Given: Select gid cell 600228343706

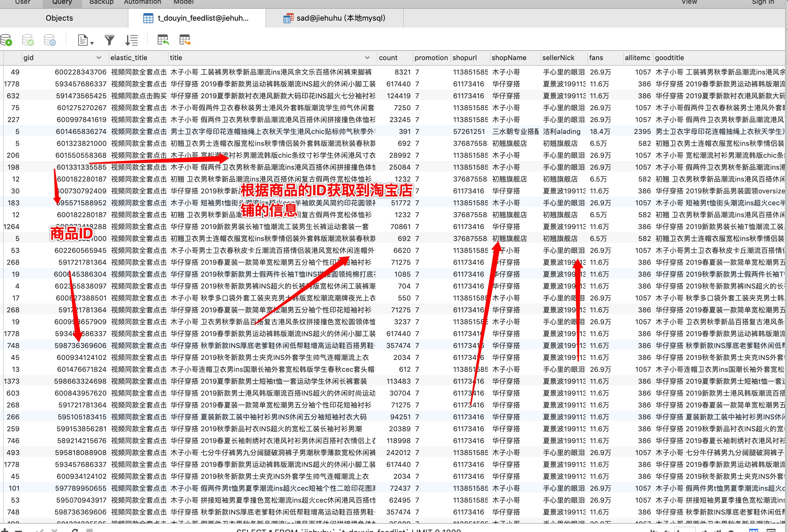Looking at the screenshot, I should (x=80, y=72).
